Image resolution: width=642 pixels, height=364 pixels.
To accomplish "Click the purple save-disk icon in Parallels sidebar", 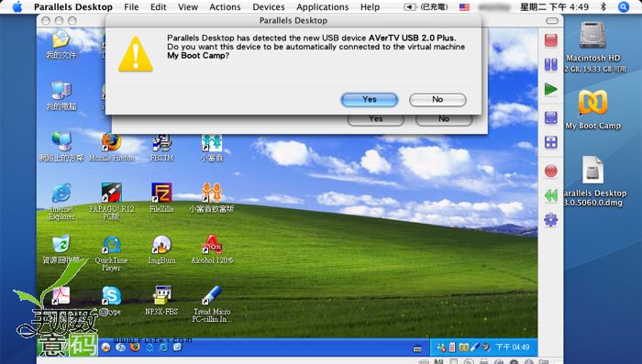I will (x=551, y=118).
